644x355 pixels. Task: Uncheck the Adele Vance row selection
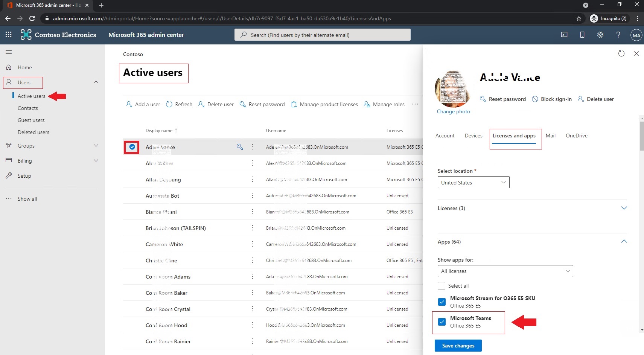[132, 147]
